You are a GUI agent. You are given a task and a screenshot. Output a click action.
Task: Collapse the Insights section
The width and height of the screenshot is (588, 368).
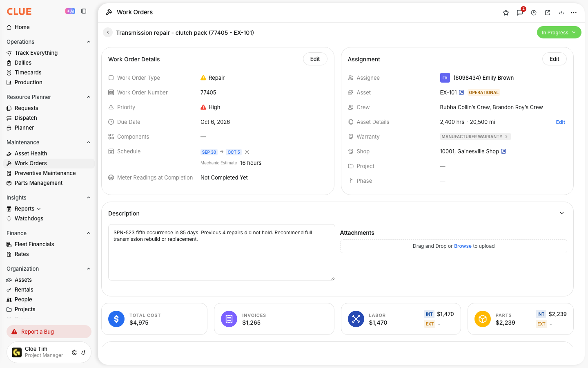point(89,197)
